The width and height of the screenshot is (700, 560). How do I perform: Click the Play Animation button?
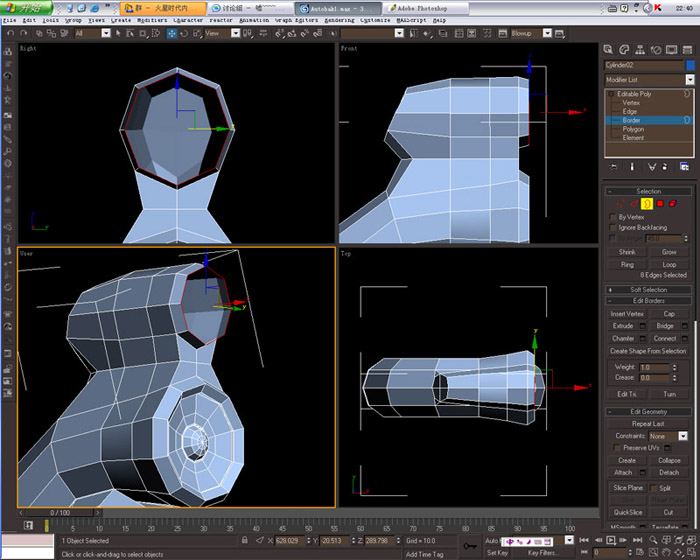pyautogui.click(x=611, y=540)
